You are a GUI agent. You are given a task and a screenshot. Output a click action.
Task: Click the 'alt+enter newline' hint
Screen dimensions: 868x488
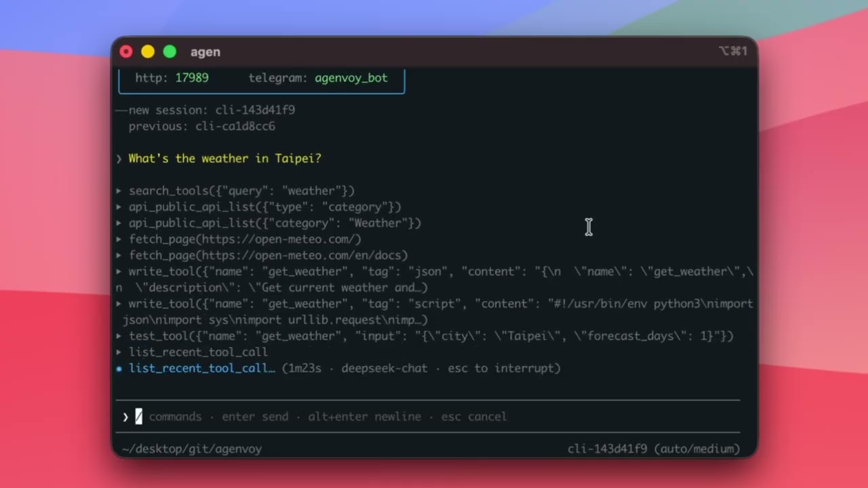coord(365,417)
